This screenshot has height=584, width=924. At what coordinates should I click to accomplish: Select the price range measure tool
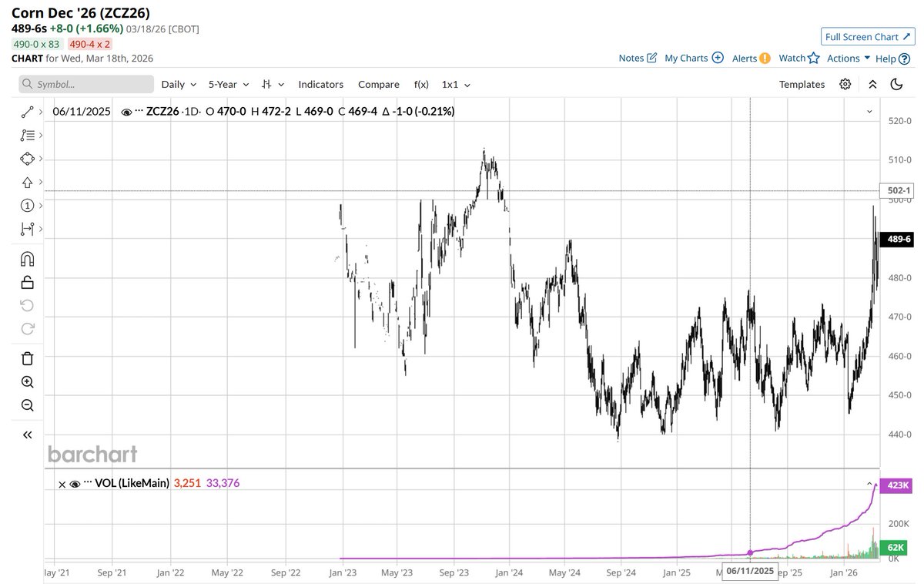click(x=28, y=229)
